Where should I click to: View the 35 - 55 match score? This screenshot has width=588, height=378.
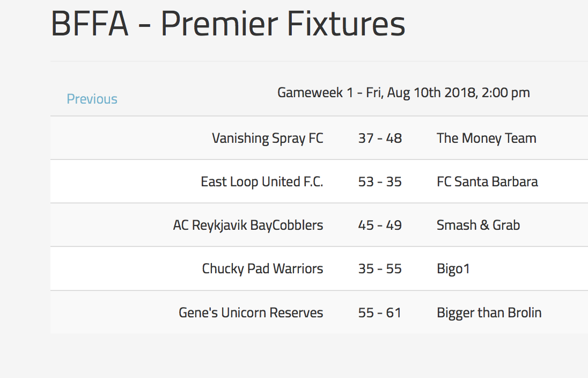click(380, 269)
